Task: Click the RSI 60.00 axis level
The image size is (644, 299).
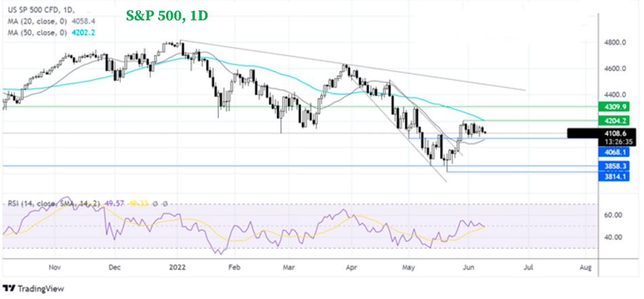Action: 613,216
